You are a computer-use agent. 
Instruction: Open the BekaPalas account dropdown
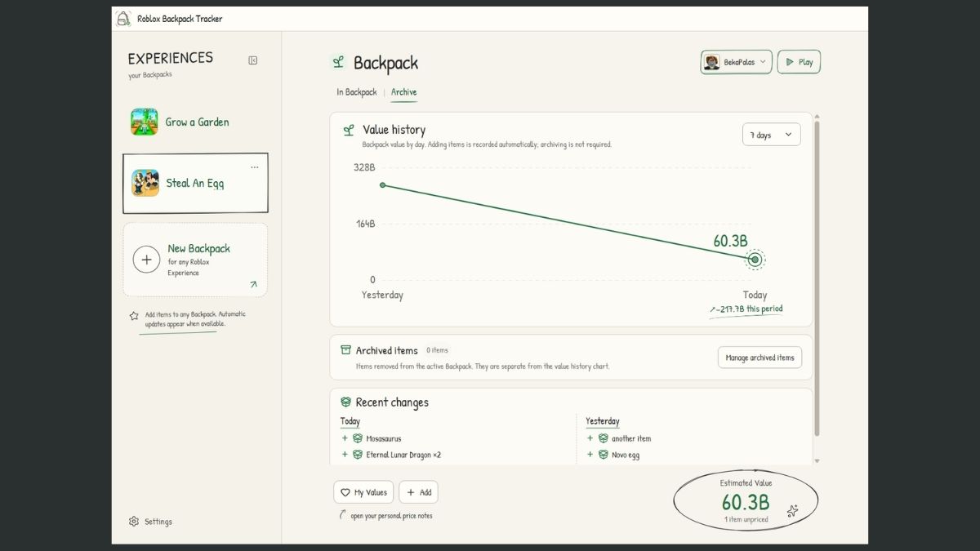(736, 62)
